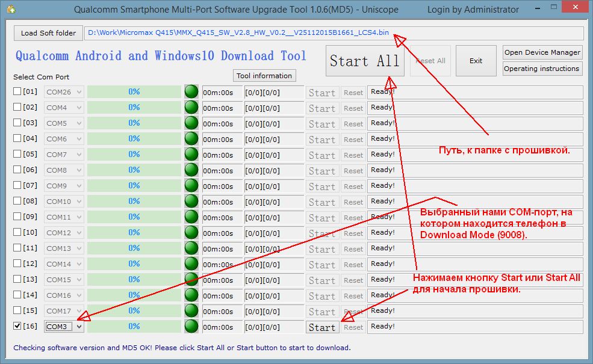Click the 0% progress bar in row 16
Viewport: 593px width, 364px height.
click(134, 327)
